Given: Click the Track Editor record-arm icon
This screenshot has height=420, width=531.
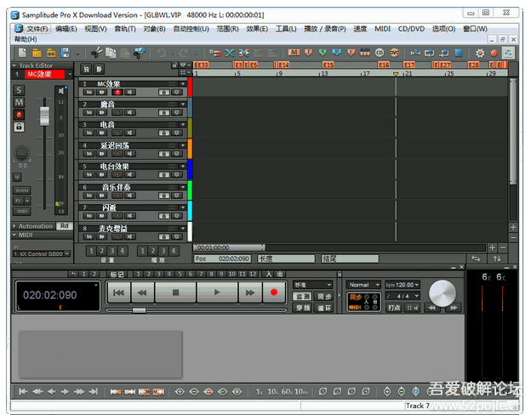Looking at the screenshot, I should click(x=20, y=115).
